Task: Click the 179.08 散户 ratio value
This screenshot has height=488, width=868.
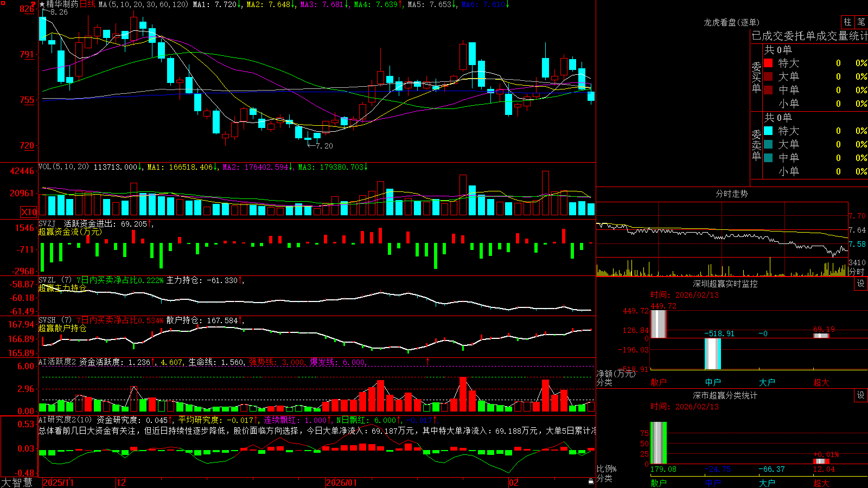Action: tap(663, 469)
